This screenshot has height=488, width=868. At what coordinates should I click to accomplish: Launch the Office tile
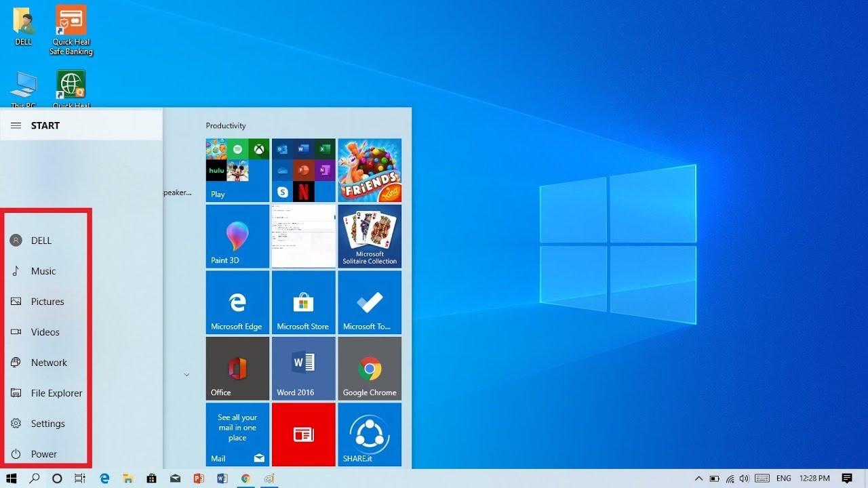(x=237, y=368)
